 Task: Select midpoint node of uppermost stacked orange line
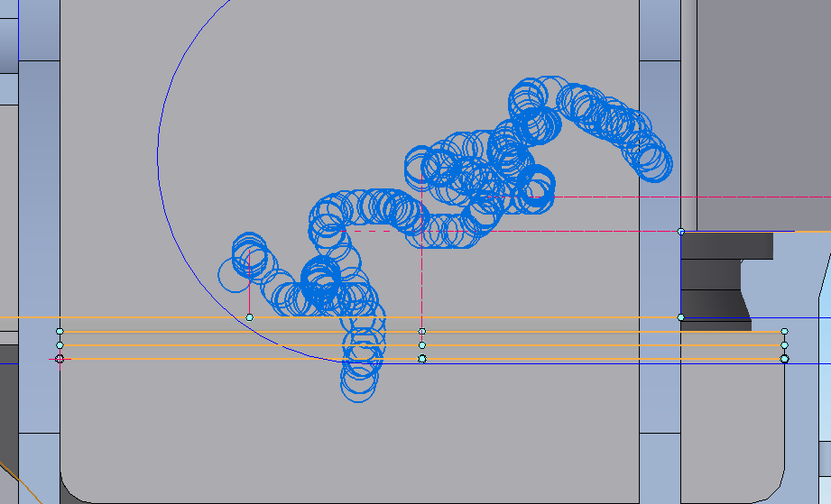point(422,332)
